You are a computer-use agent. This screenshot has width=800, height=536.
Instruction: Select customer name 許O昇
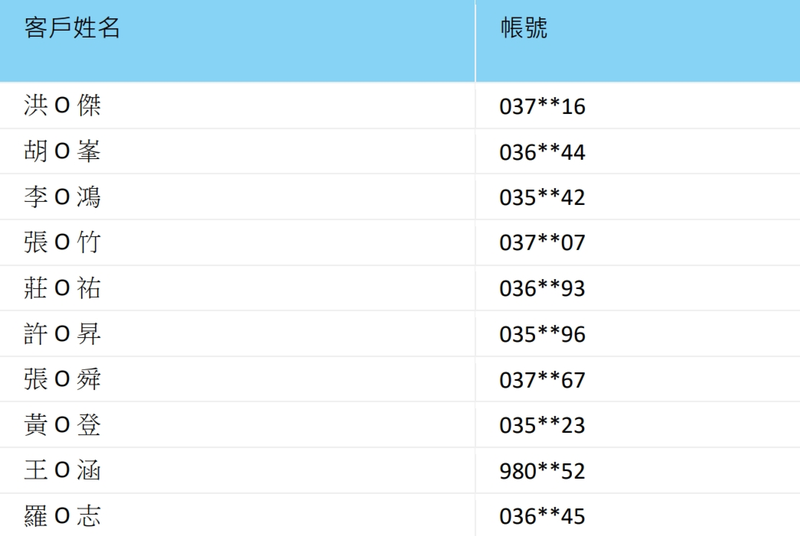coord(62,334)
